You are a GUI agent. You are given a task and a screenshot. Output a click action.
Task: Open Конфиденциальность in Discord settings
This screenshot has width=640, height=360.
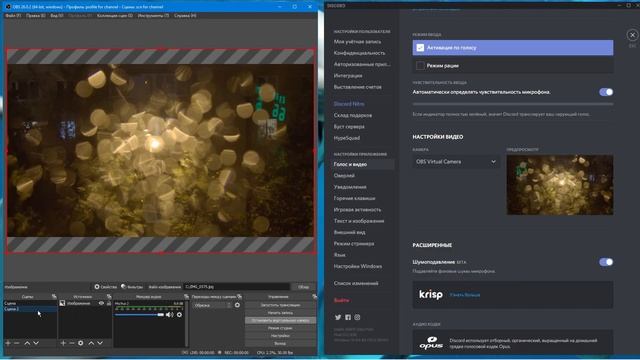pyautogui.click(x=359, y=53)
